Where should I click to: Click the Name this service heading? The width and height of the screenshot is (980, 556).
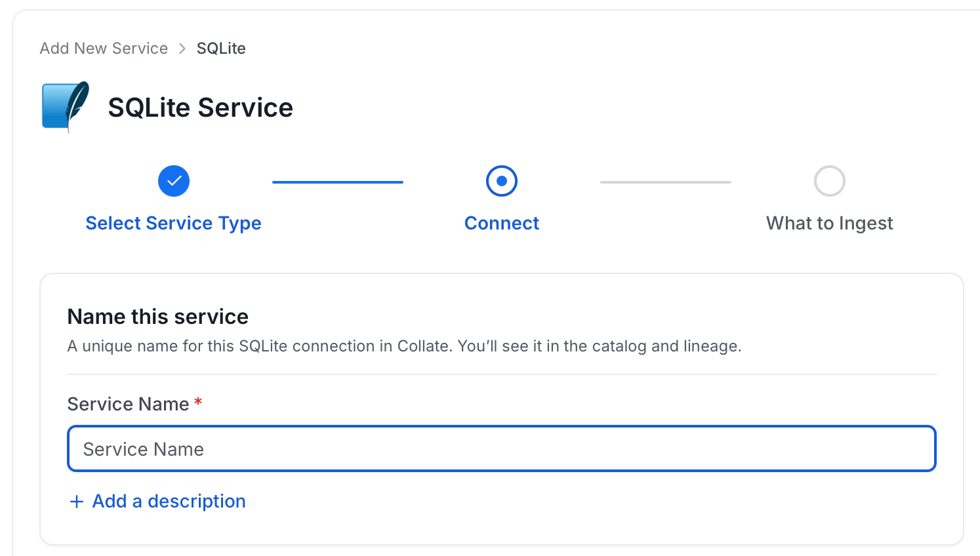[158, 317]
